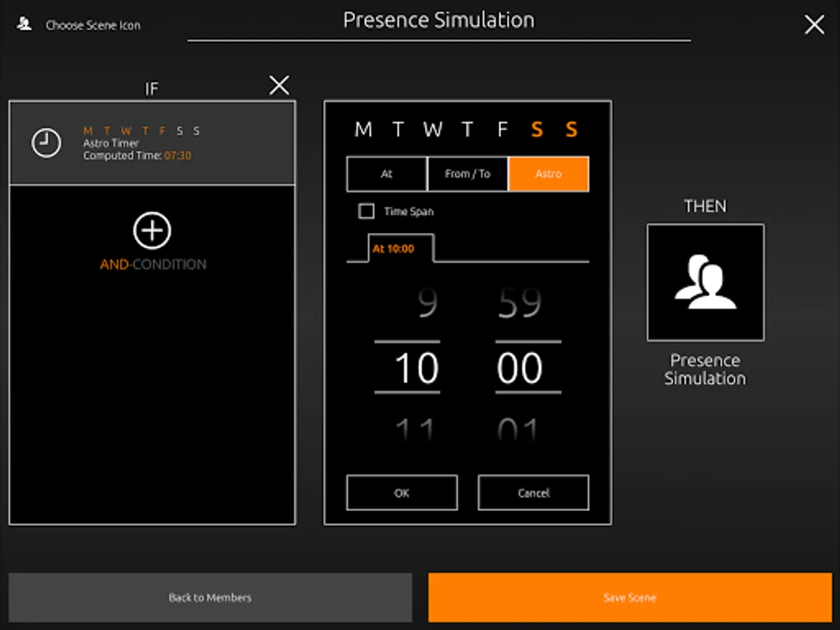The image size is (840, 630).
Task: Switch to the At time mode
Action: click(386, 174)
